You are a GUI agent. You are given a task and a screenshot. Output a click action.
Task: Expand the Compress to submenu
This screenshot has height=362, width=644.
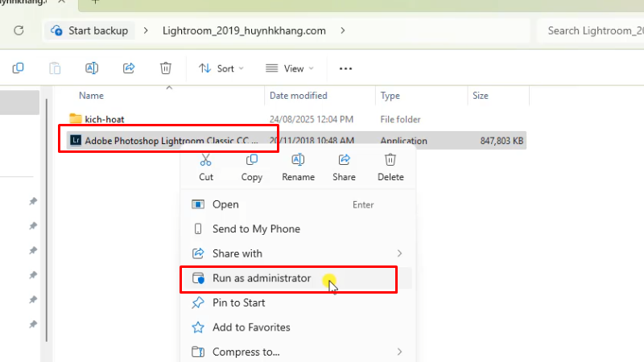pos(298,352)
